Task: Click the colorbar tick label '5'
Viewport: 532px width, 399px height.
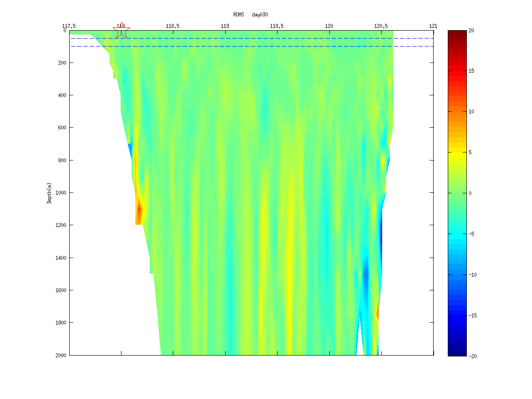Action: 470,153
